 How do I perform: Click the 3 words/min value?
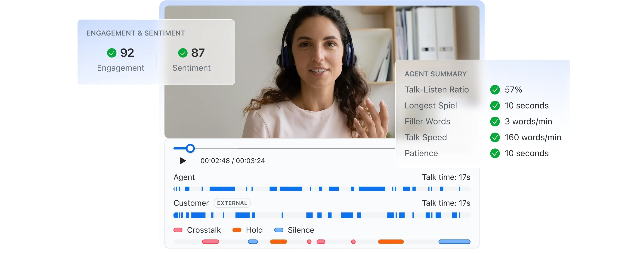(528, 121)
